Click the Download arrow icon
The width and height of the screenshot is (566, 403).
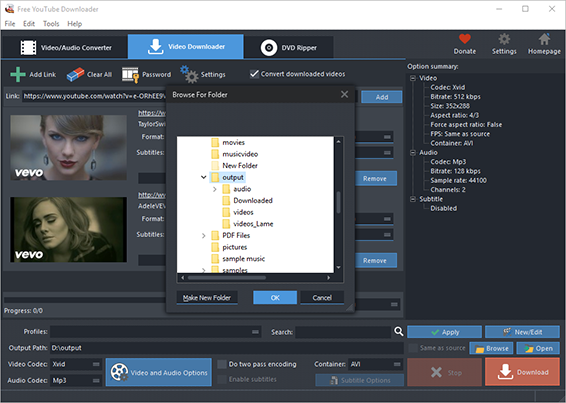(505, 372)
